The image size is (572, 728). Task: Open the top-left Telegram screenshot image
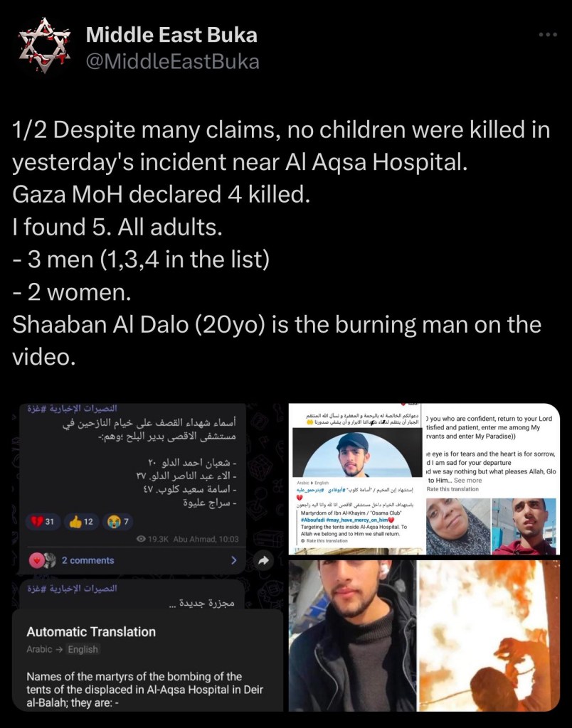pyautogui.click(x=148, y=557)
